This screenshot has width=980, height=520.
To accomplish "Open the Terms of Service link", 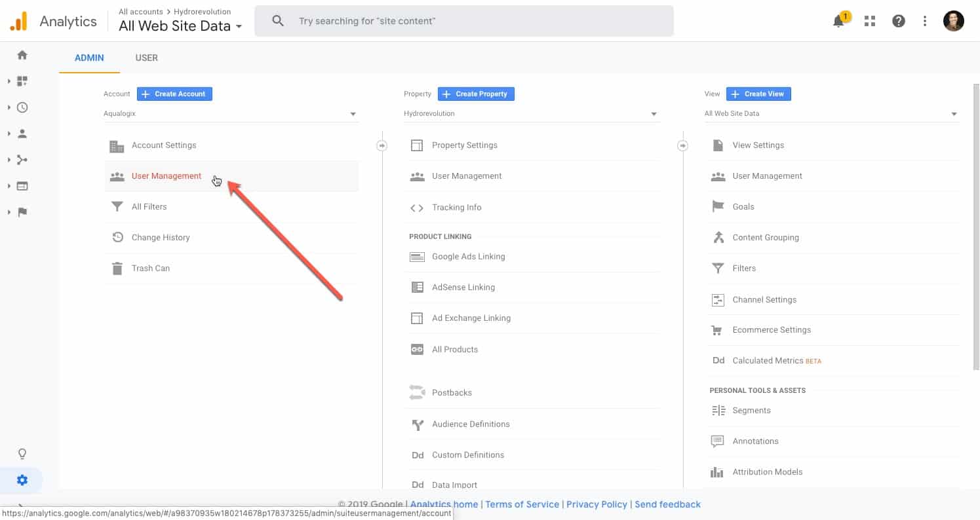I will coord(522,504).
